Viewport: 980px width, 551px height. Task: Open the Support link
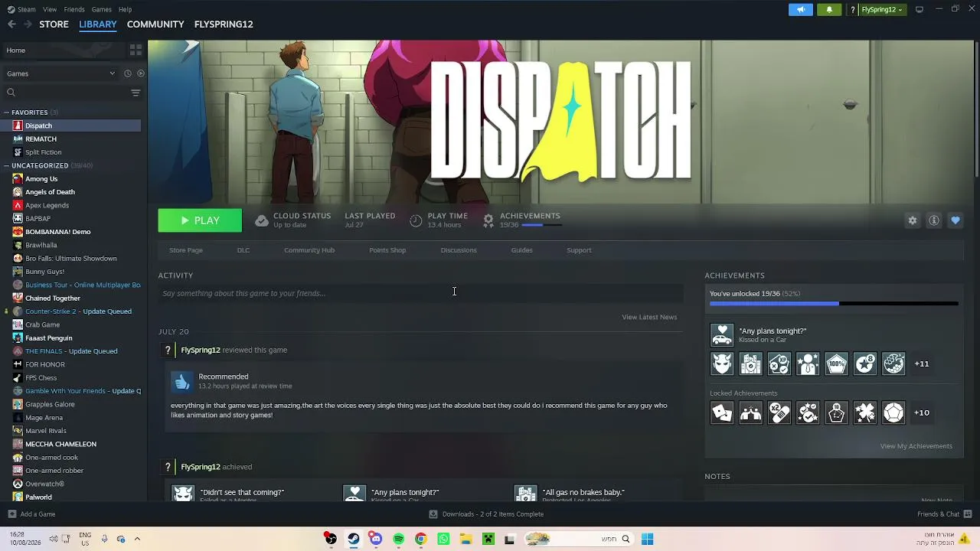(x=579, y=250)
